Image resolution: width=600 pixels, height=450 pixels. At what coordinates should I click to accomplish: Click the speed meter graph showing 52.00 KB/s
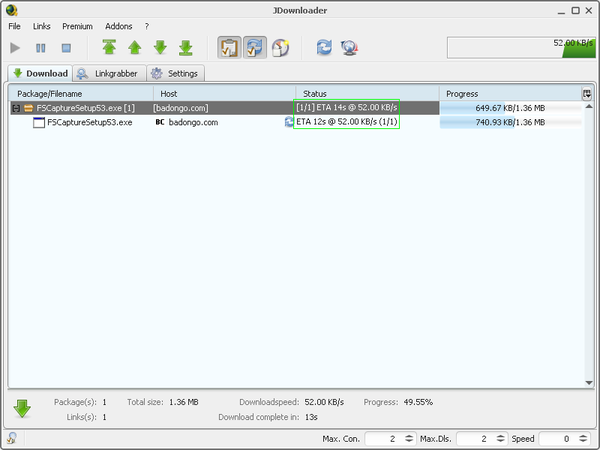pos(521,48)
